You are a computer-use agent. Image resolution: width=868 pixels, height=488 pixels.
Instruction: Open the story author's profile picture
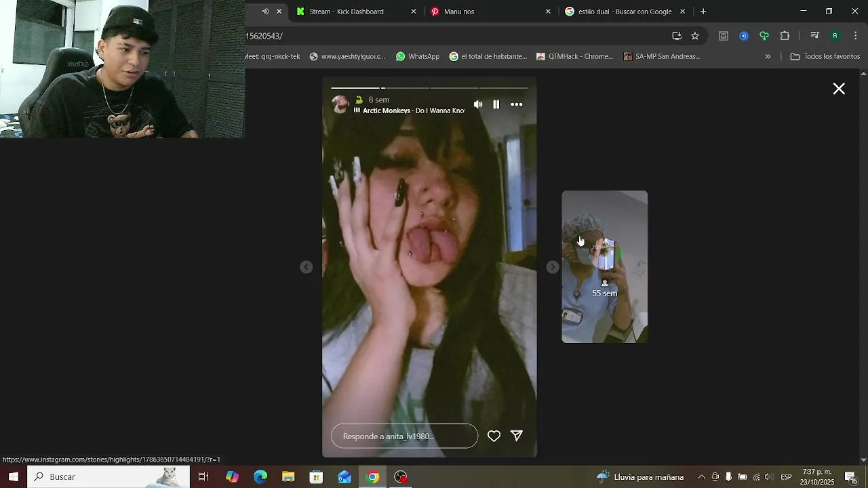(340, 104)
